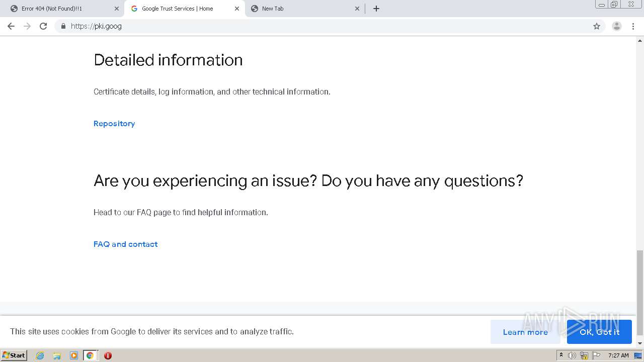Open Windows Explorer folder icon

tap(57, 355)
